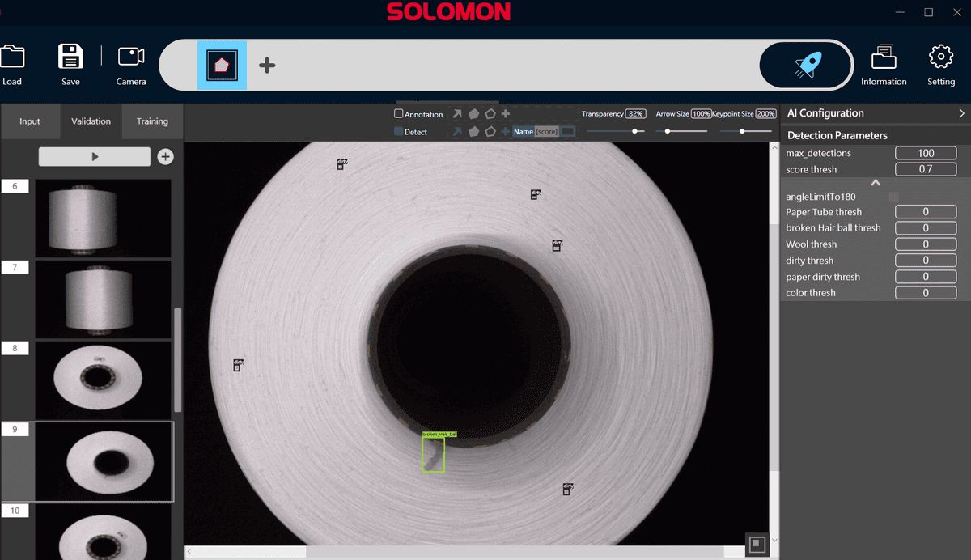Switch to the Input tab

(x=30, y=121)
